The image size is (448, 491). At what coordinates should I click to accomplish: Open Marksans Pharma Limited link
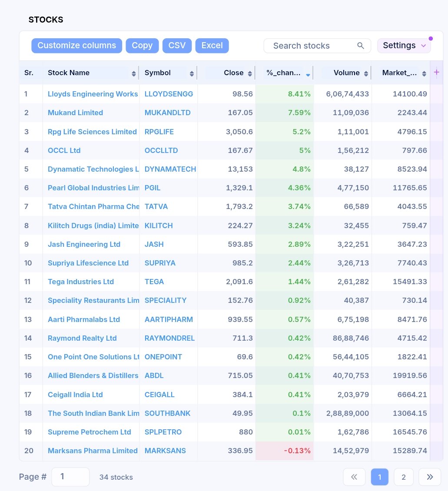tap(93, 451)
